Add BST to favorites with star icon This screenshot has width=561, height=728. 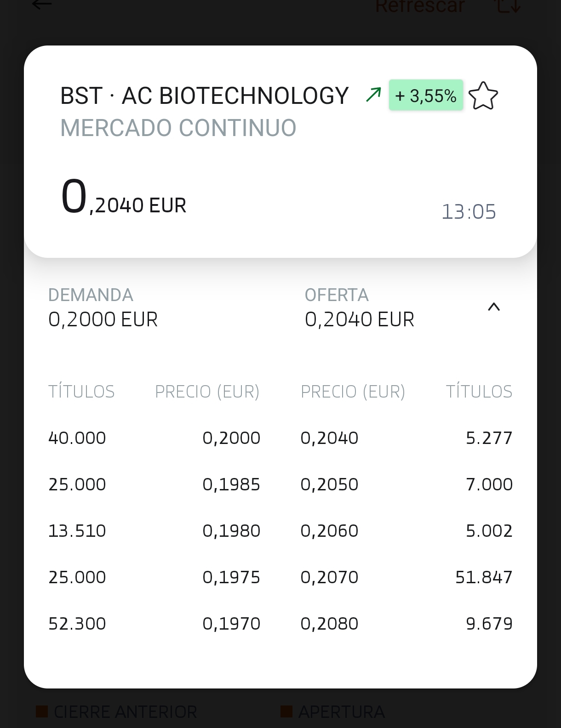(483, 96)
